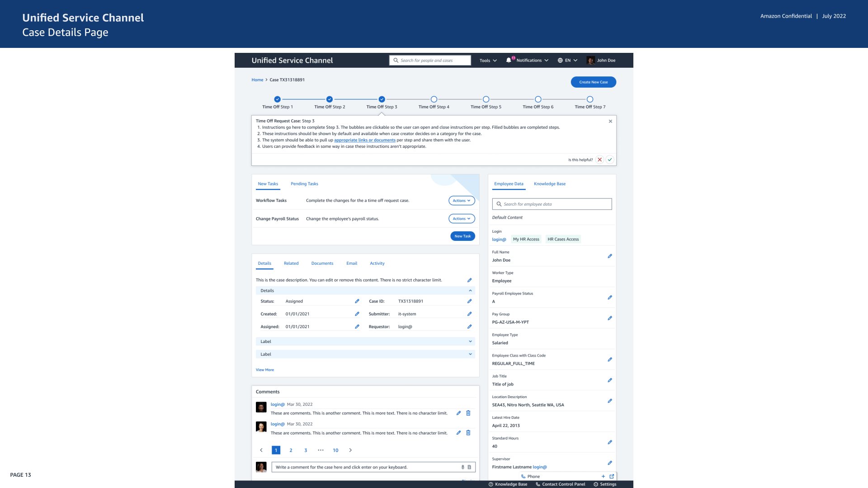This screenshot has height=488, width=868.
Task: Switch to the Pending Tasks tab
Action: 304,184
